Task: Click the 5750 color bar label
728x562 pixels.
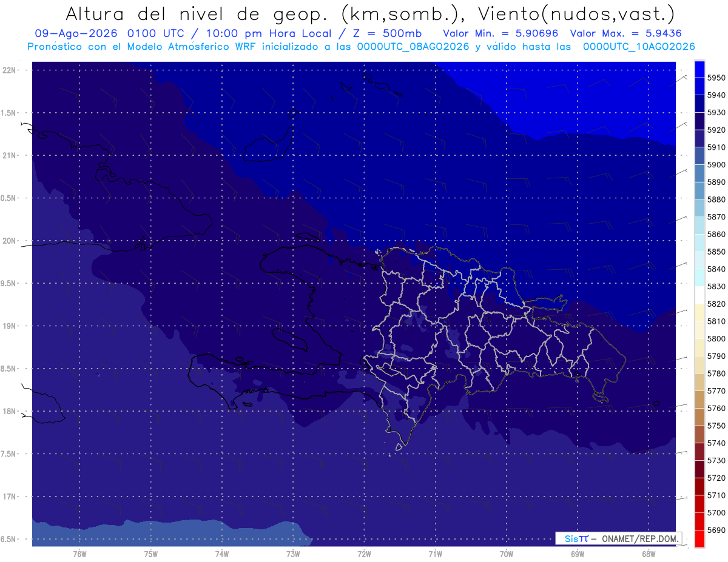Action: point(716,426)
